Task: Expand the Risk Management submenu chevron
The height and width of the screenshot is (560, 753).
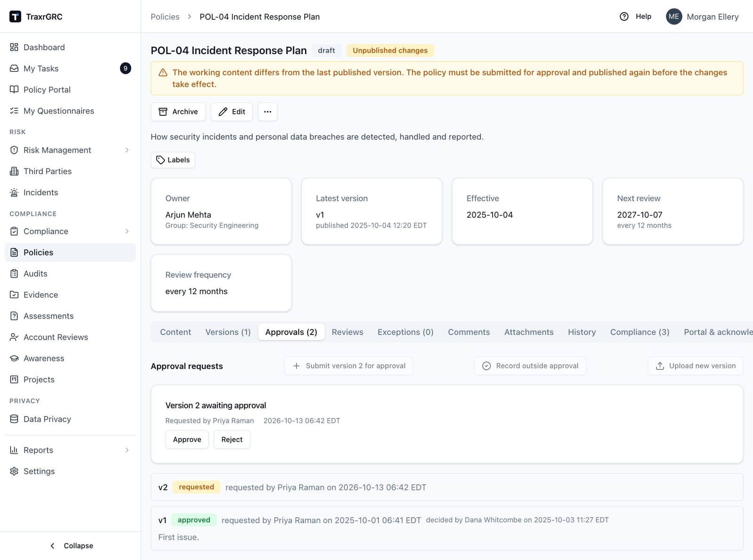Action: click(x=127, y=150)
